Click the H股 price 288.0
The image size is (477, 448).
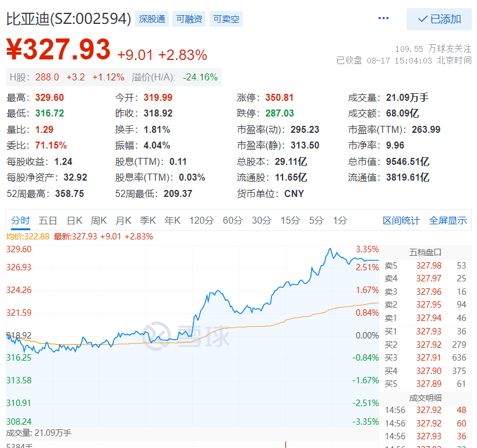pyautogui.click(x=47, y=77)
